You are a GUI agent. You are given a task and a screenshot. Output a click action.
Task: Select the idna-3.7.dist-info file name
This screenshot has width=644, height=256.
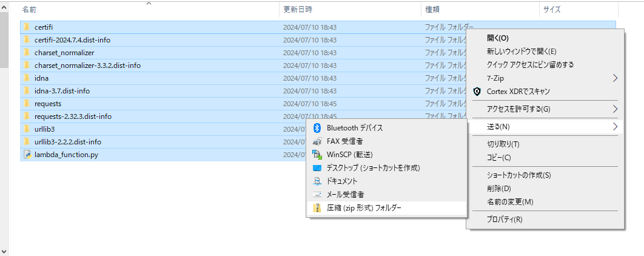[x=62, y=91]
